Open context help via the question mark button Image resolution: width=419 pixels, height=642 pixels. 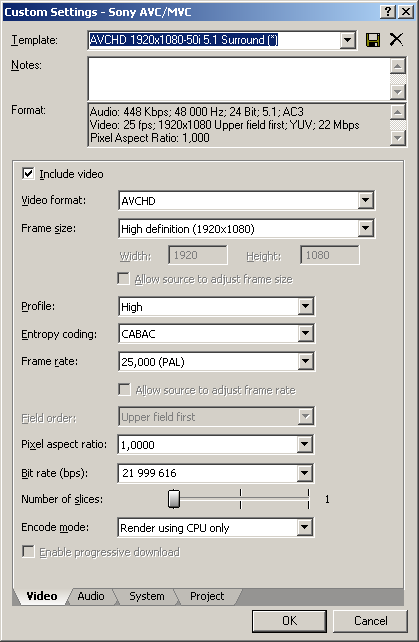(x=387, y=11)
